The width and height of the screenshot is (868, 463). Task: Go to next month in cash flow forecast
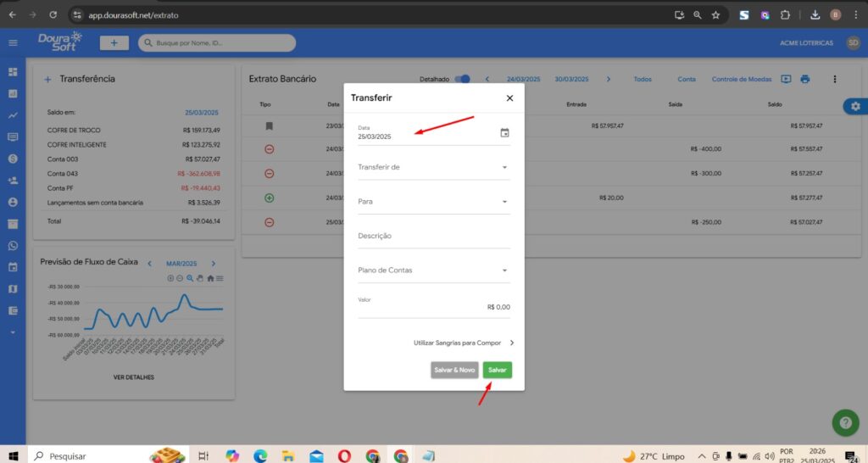click(214, 264)
